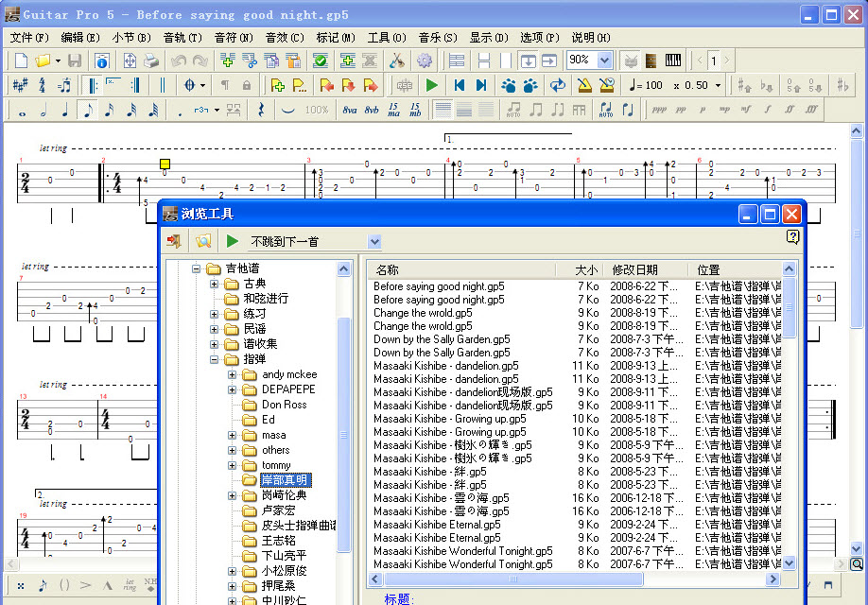Image resolution: width=868 pixels, height=605 pixels.
Task: Show the piano keyboard panel
Action: pos(673,60)
